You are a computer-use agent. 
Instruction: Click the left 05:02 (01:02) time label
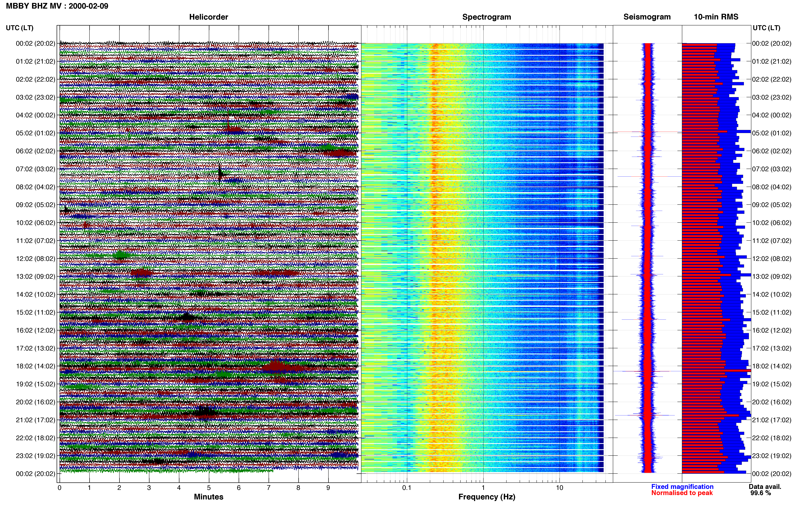[35, 133]
